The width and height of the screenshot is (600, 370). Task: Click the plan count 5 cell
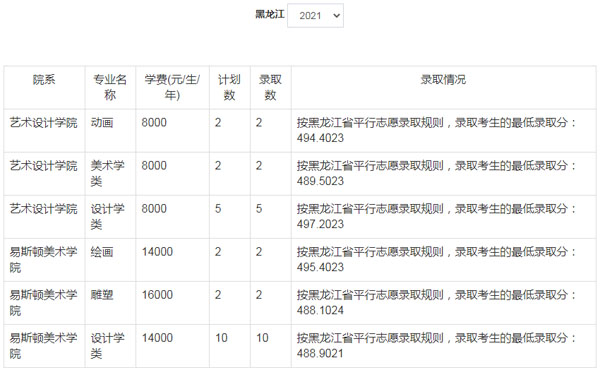[230, 217]
